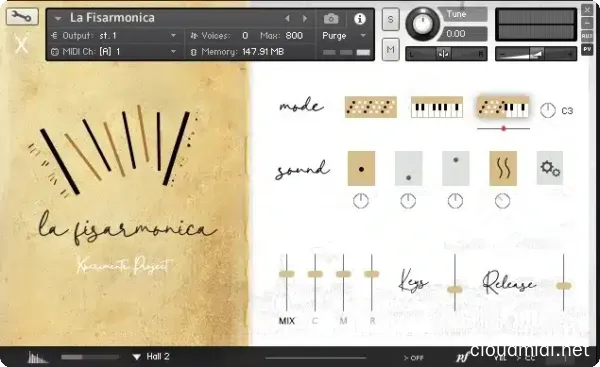
Task: Open the Purge dropdown
Action: (x=344, y=36)
